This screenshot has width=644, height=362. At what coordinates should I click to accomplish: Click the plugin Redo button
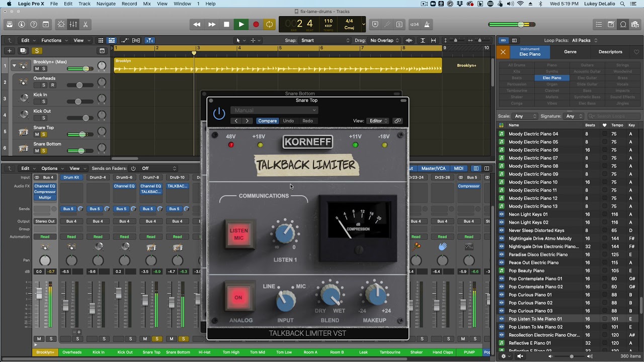[307, 121]
